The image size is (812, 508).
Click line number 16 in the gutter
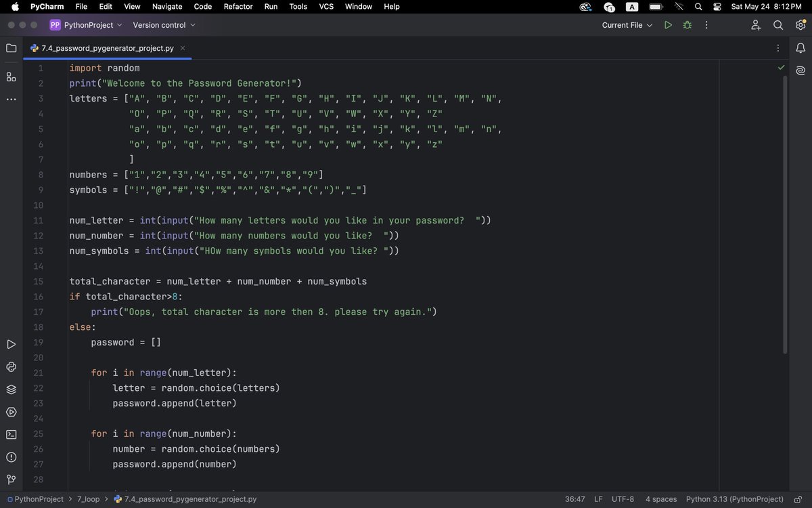click(x=39, y=297)
